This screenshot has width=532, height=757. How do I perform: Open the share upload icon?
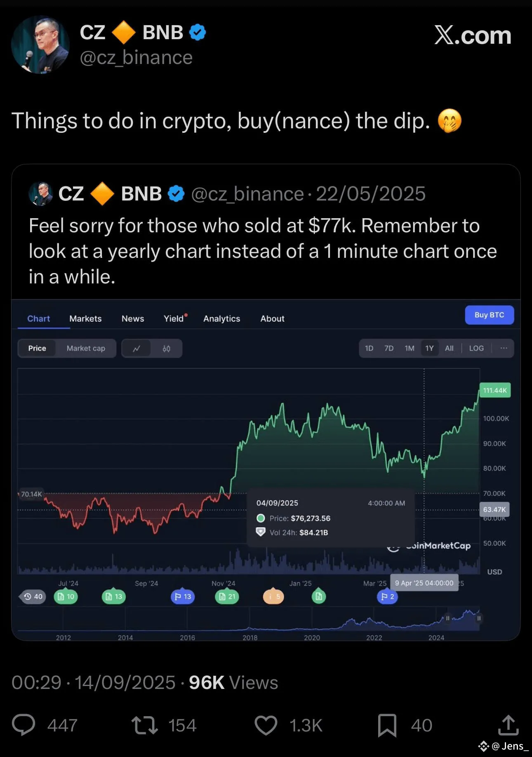[x=508, y=725]
